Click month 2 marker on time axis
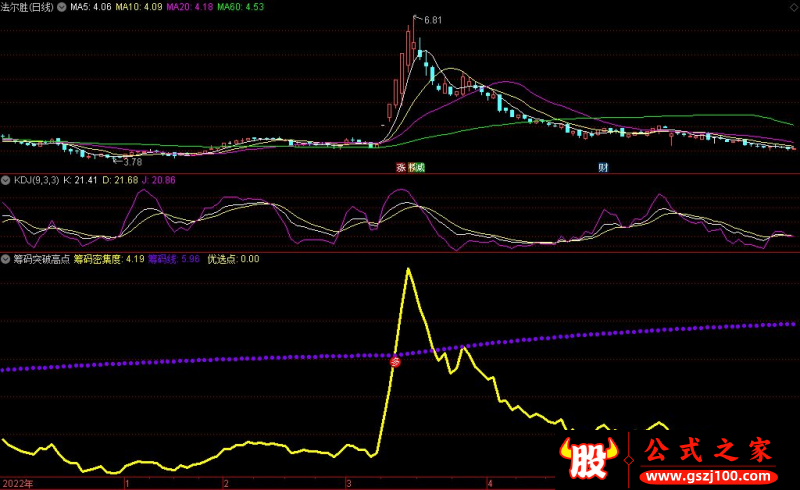 [x=226, y=483]
